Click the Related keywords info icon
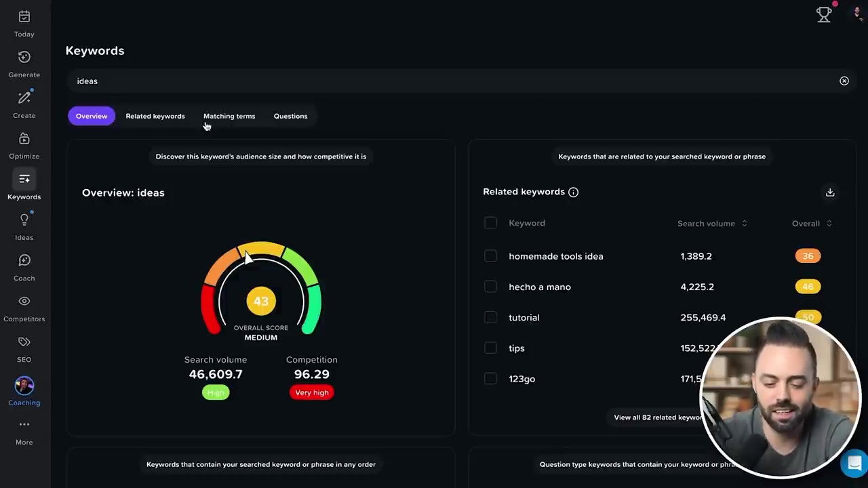 (x=573, y=192)
